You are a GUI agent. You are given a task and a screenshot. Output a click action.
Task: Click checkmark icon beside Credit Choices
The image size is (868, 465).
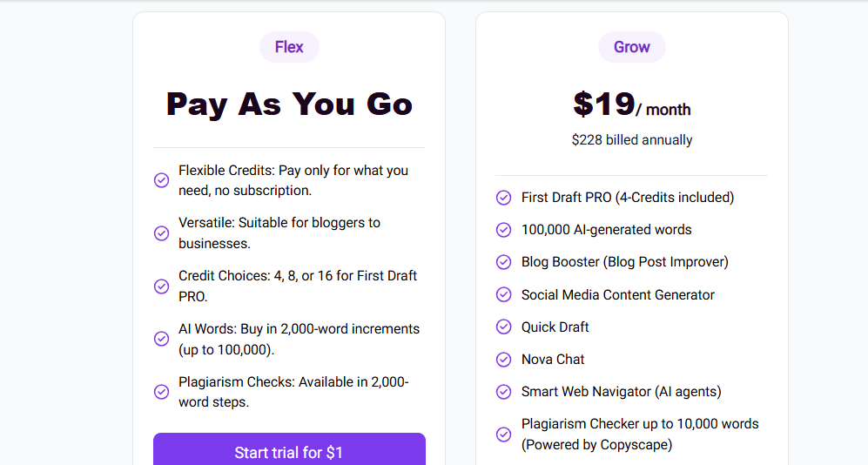point(161,286)
